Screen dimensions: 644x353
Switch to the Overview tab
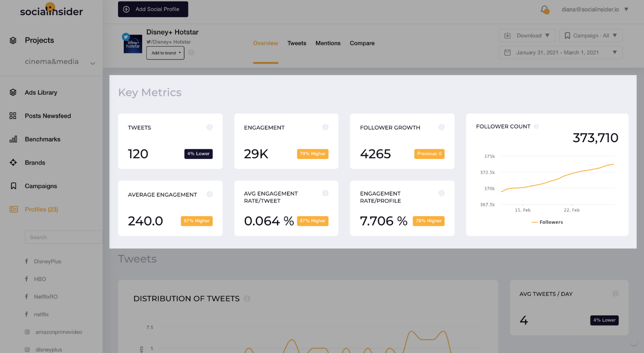point(266,43)
